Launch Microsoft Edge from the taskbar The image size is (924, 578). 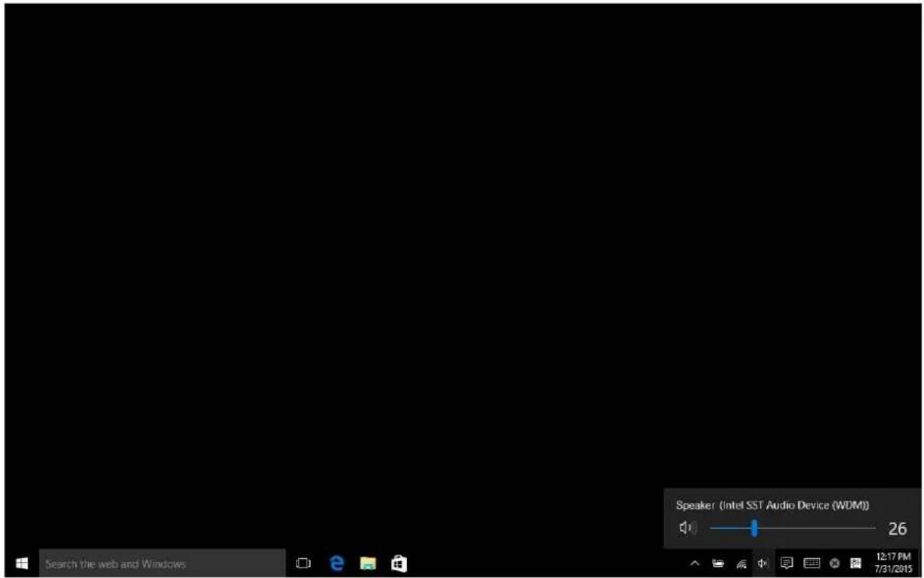click(x=336, y=563)
